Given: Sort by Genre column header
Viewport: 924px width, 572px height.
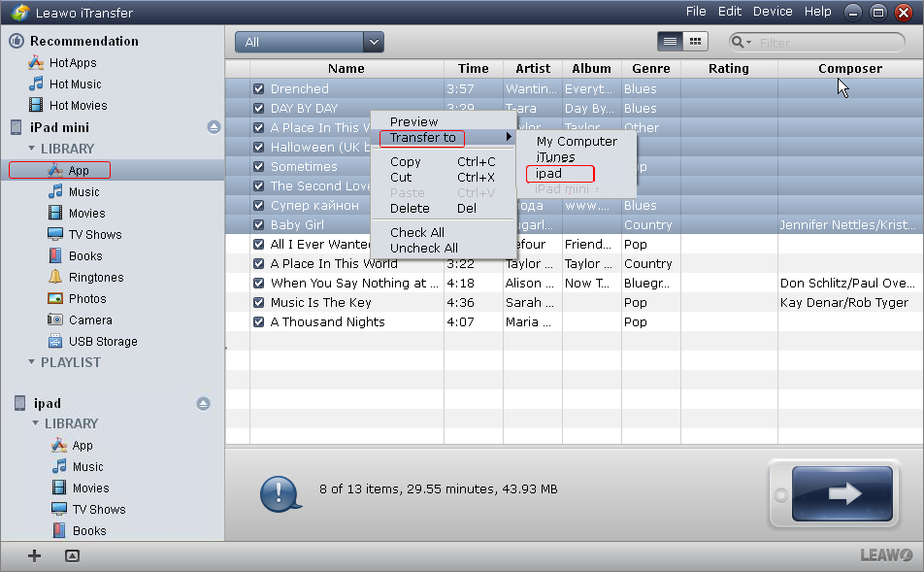Looking at the screenshot, I should click(651, 68).
